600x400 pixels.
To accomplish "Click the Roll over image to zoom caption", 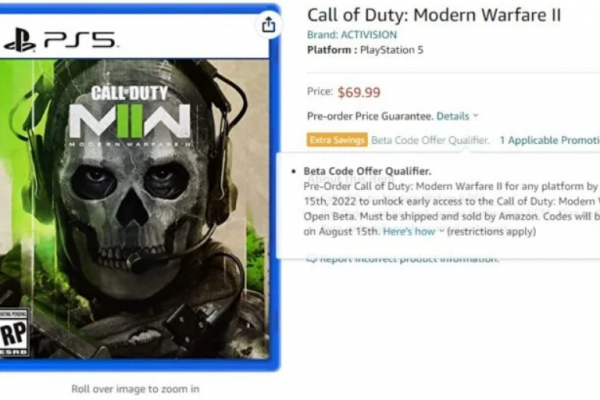I will click(x=135, y=389).
